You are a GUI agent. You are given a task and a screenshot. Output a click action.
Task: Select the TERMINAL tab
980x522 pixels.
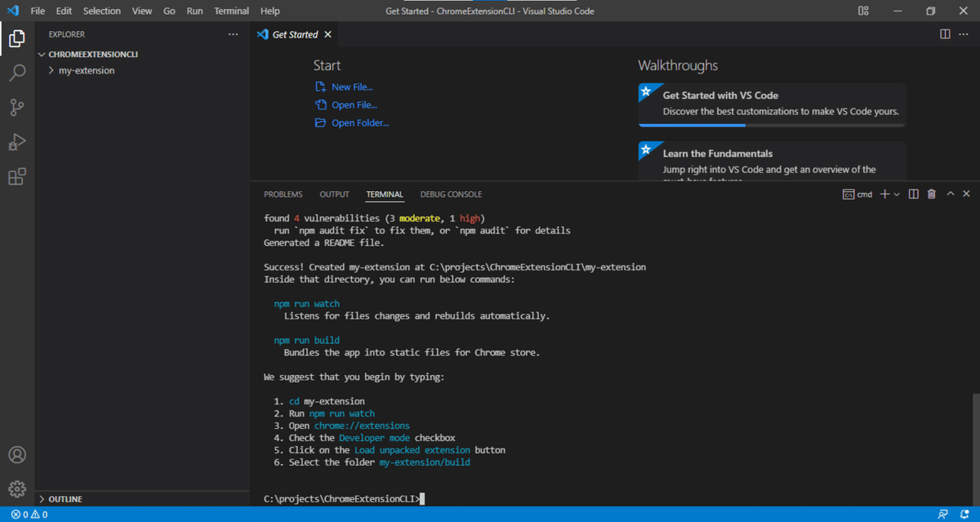tap(385, 194)
